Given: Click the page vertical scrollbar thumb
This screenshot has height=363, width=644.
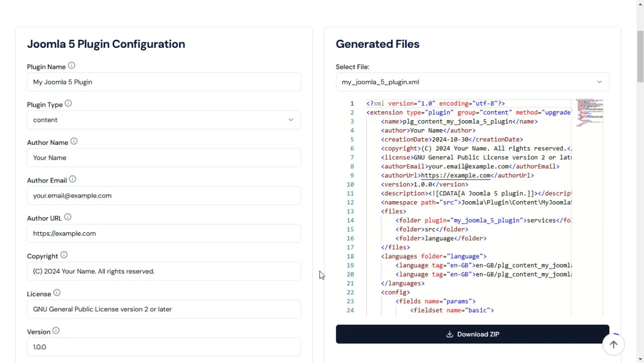Looking at the screenshot, I should pyautogui.click(x=640, y=56).
